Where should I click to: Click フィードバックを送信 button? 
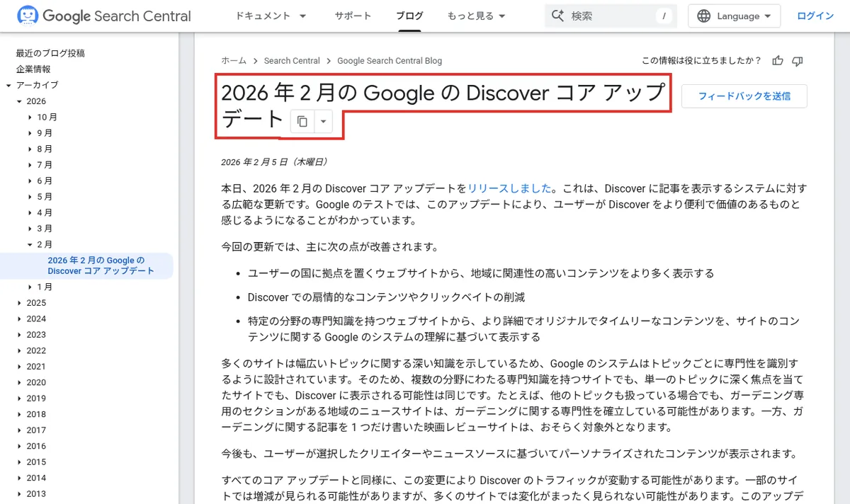point(744,96)
